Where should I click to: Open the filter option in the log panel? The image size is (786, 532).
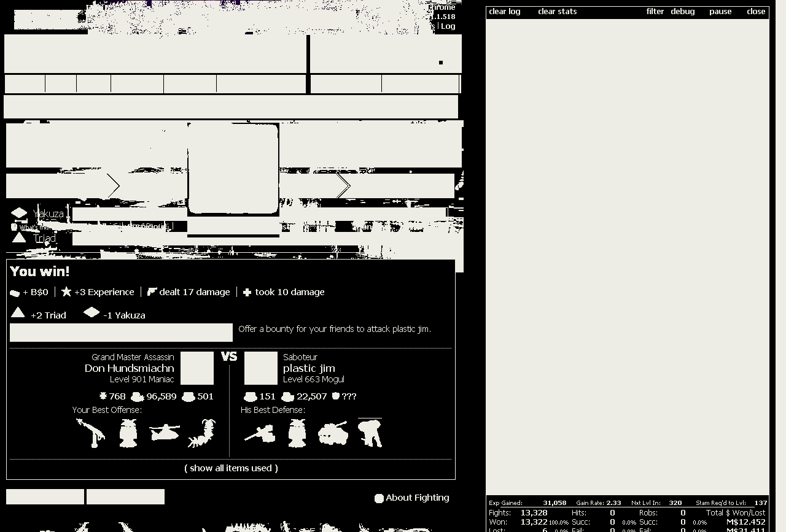click(x=655, y=12)
